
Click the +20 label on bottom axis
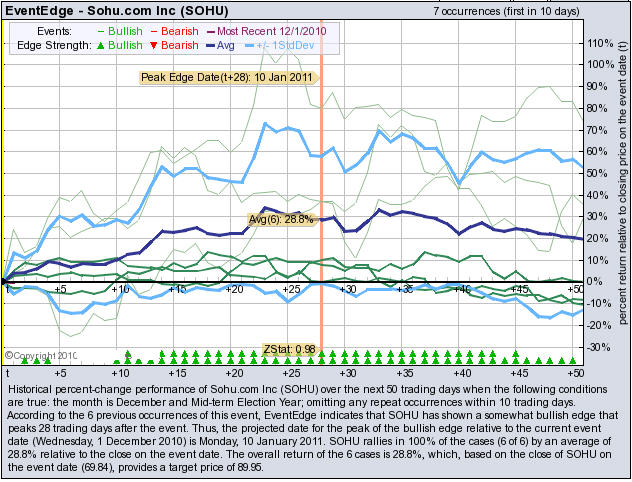click(x=234, y=373)
